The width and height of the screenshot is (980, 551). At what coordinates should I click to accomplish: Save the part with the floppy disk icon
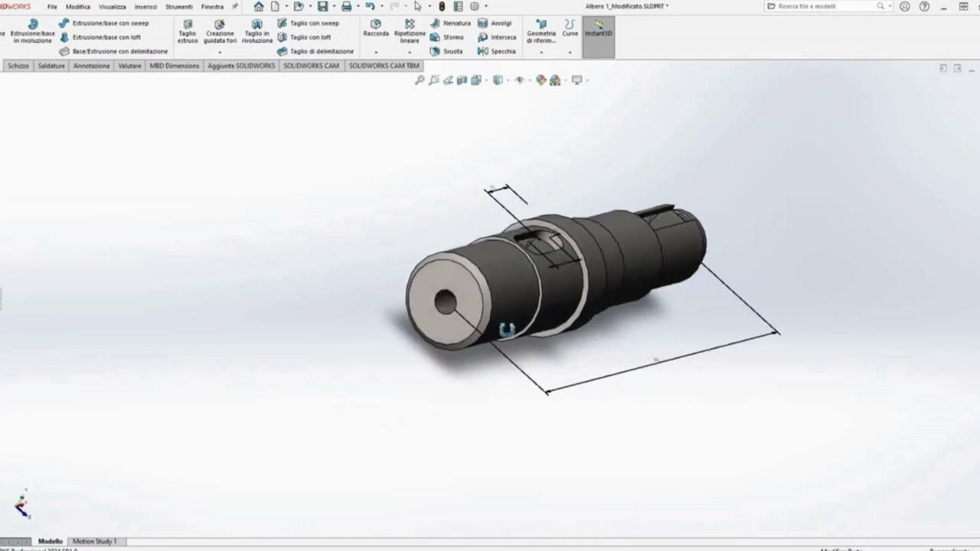point(322,6)
